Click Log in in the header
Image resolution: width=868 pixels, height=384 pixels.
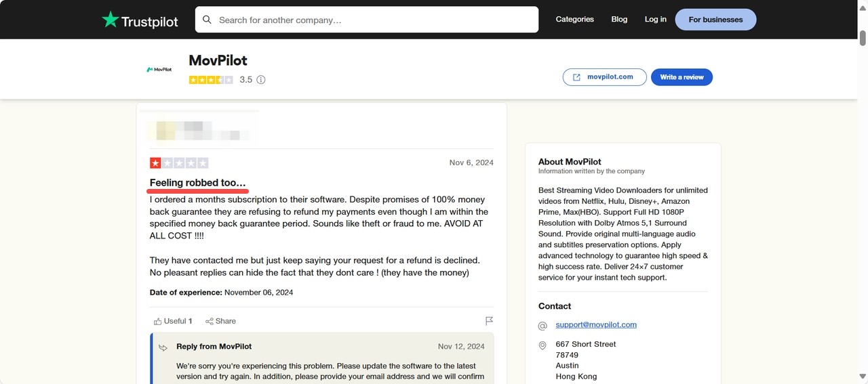[656, 20]
